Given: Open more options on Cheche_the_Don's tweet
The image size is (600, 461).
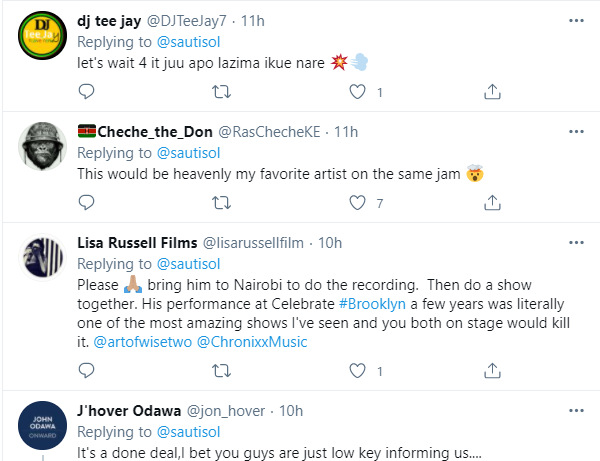Looking at the screenshot, I should click(575, 131).
